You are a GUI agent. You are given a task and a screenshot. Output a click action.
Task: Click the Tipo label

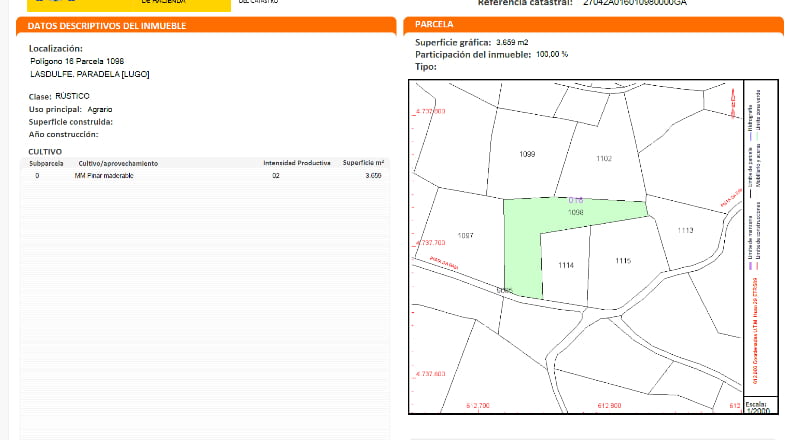pos(426,67)
